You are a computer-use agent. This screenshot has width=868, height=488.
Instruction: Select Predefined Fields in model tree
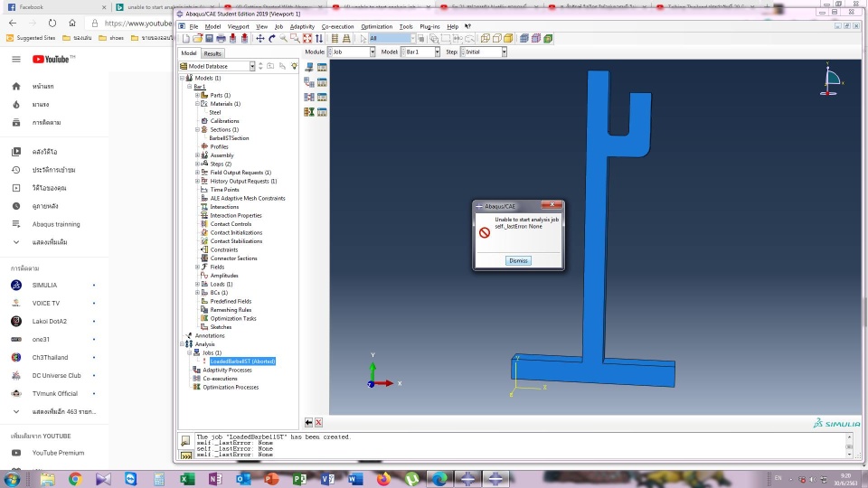pyautogui.click(x=231, y=301)
